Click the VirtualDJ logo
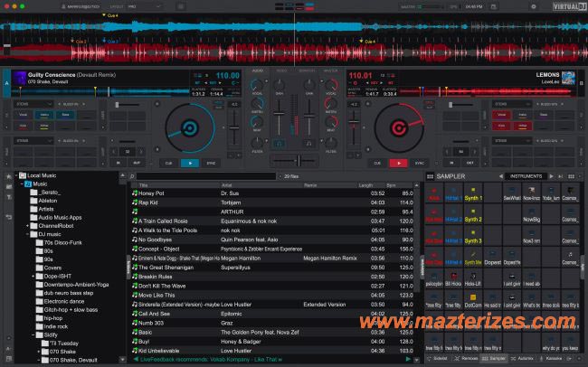 [569, 6]
